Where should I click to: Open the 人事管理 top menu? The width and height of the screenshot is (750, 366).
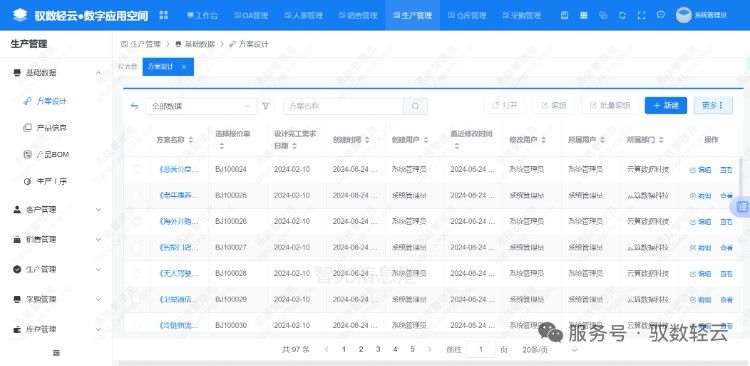(304, 15)
